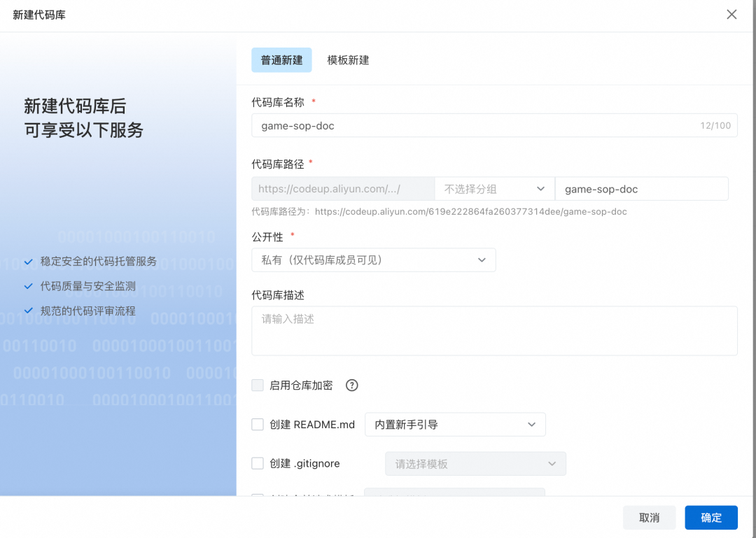Select the 普通新建 tab

pos(281,60)
